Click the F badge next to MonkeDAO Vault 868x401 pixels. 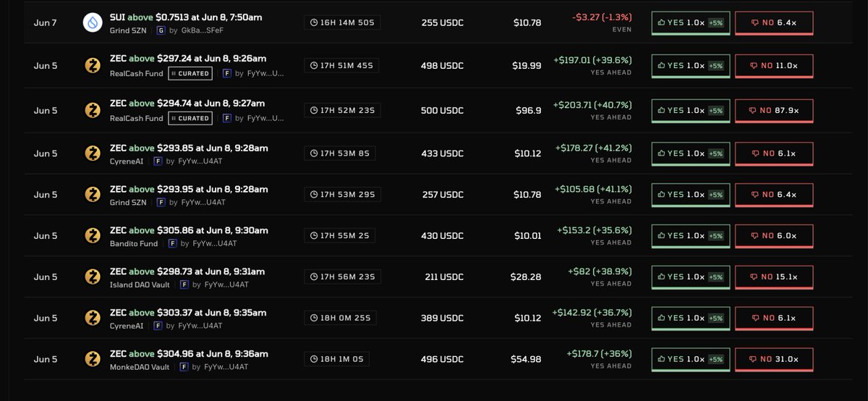[184, 367]
